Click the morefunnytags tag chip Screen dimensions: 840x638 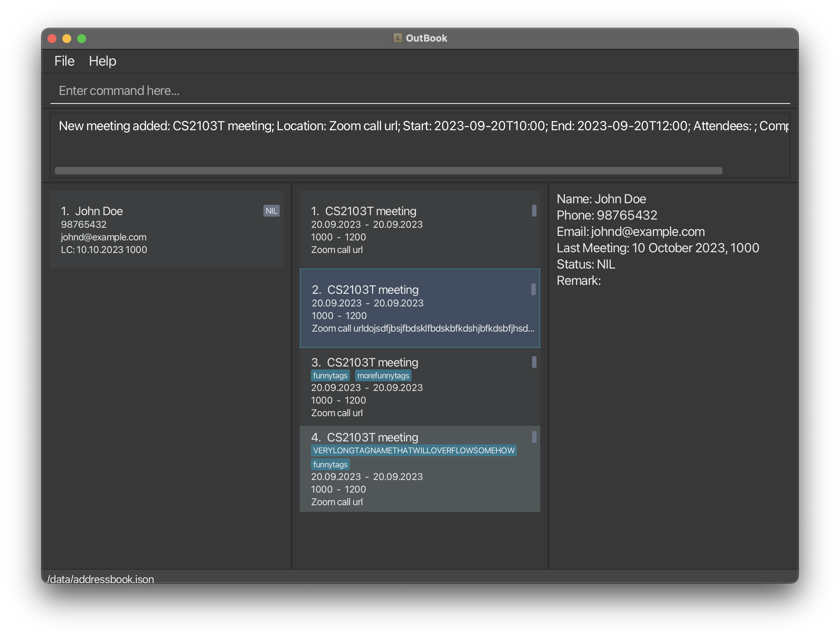383,376
